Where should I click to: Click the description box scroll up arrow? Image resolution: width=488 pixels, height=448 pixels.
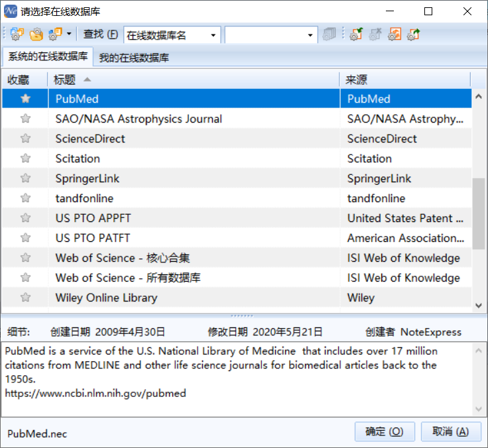tap(479, 351)
